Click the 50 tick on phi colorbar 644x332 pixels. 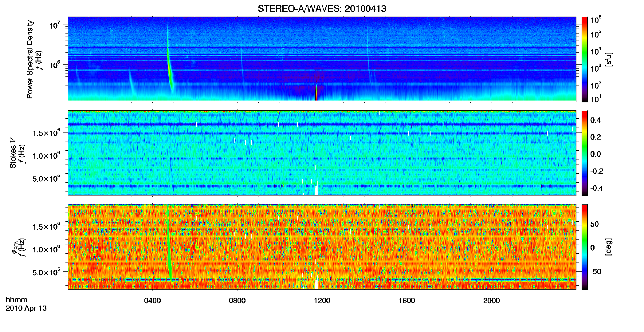pos(594,224)
